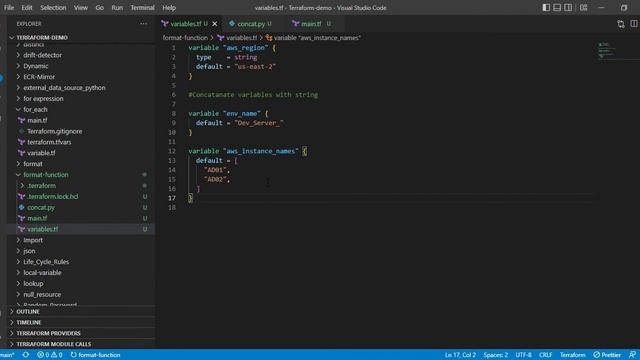Expand the json folder
The image size is (640, 360).
[29, 251]
